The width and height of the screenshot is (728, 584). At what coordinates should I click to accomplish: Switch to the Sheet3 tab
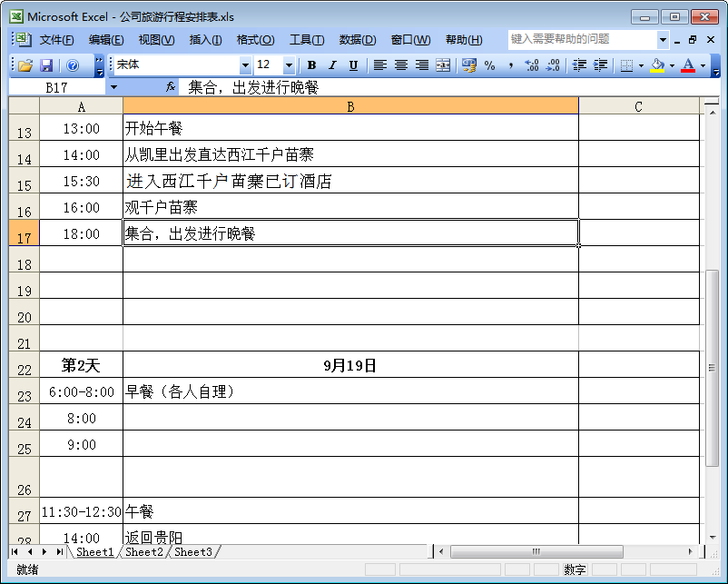coord(193,552)
